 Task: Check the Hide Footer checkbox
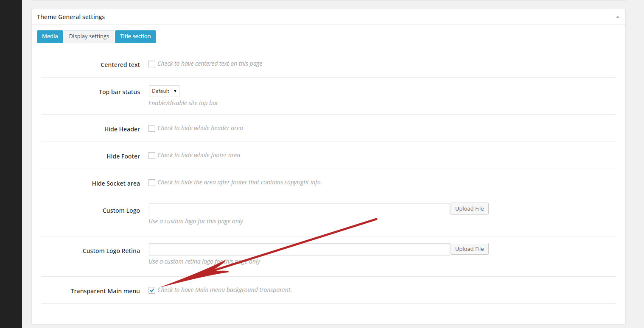(152, 156)
